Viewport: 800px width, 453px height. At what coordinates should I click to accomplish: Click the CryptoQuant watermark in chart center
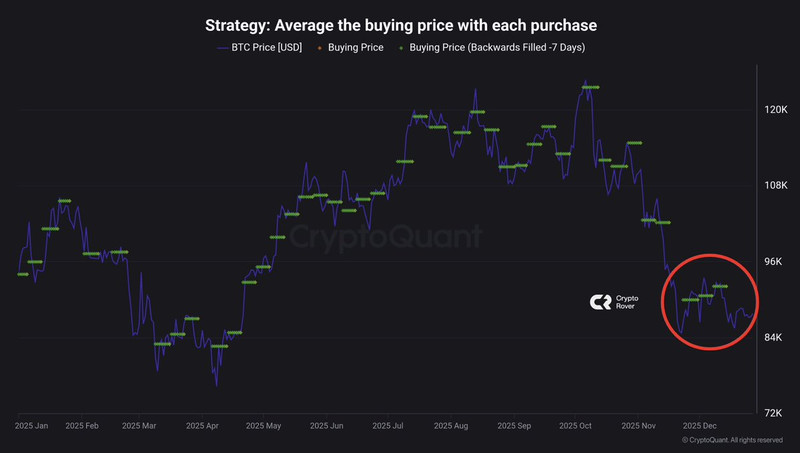[386, 237]
